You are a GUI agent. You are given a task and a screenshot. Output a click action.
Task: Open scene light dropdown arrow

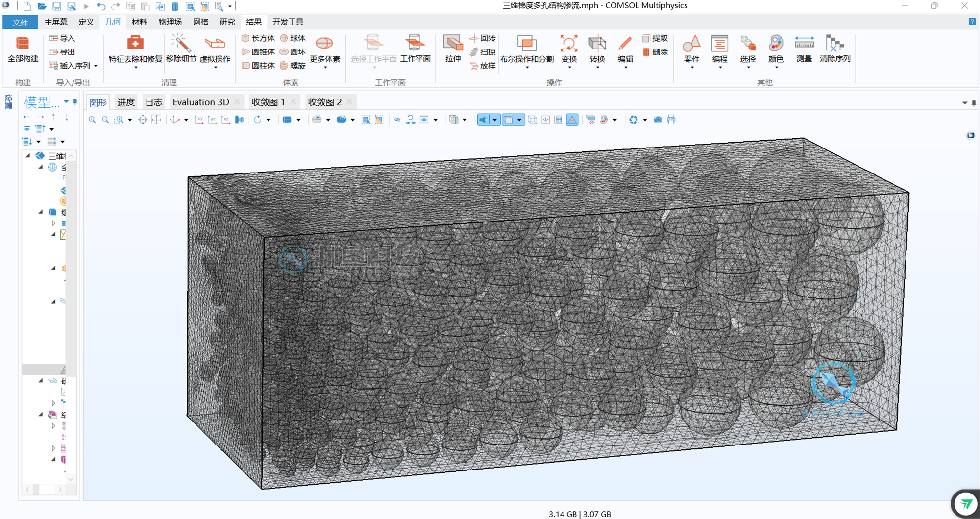(x=495, y=120)
